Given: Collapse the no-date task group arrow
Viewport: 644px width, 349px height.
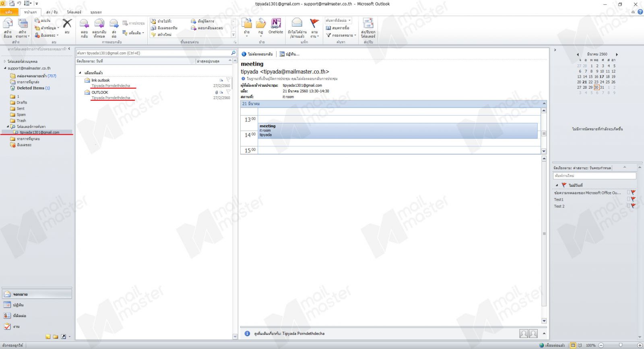Looking at the screenshot, I should tap(557, 185).
